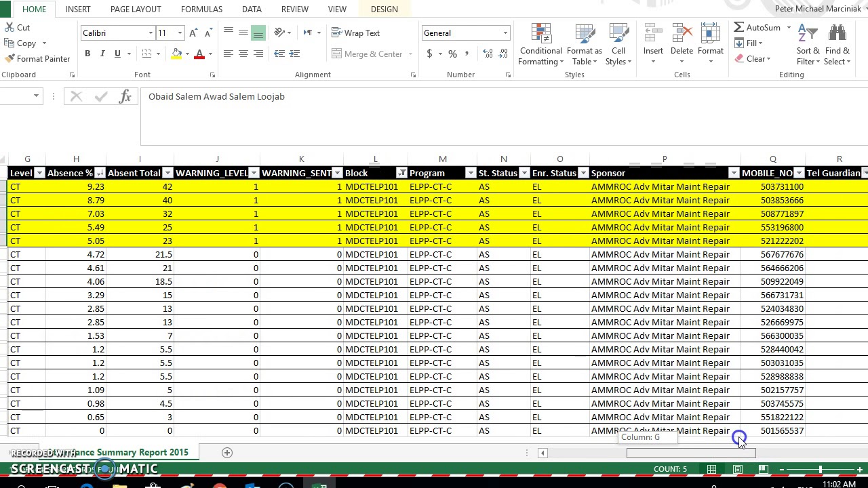Switch to Page Layout view in status bar
Screen dimensions: 868x488
[737, 469]
